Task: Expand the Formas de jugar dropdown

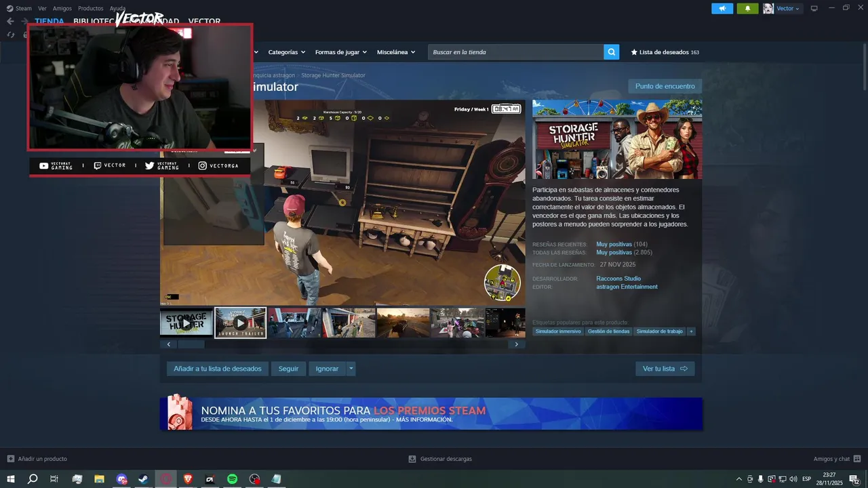Action: pyautogui.click(x=340, y=52)
